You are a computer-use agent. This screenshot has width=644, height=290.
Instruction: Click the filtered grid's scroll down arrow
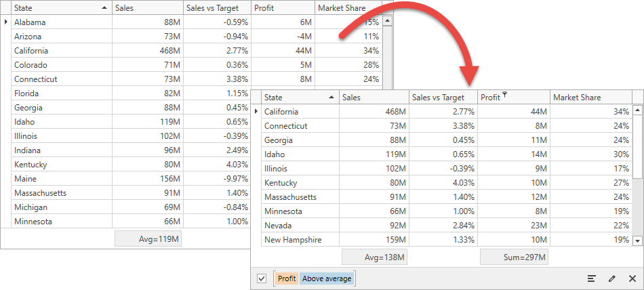point(637,241)
